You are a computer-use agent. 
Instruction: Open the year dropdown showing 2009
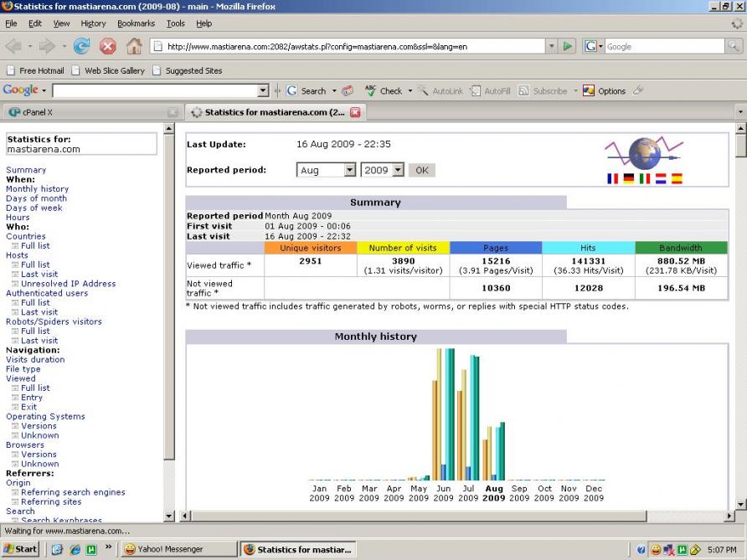tap(397, 170)
